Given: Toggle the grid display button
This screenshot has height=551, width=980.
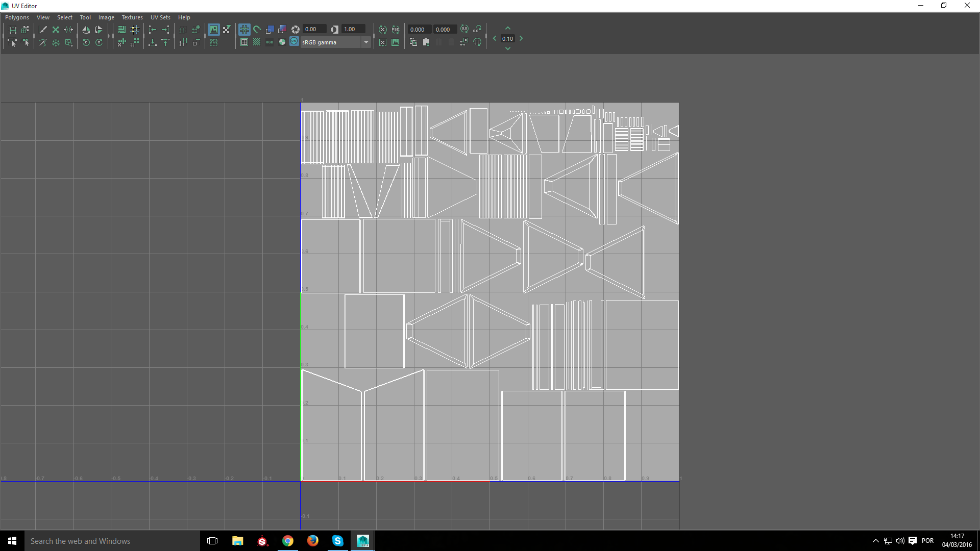Looking at the screenshot, I should pos(244,30).
